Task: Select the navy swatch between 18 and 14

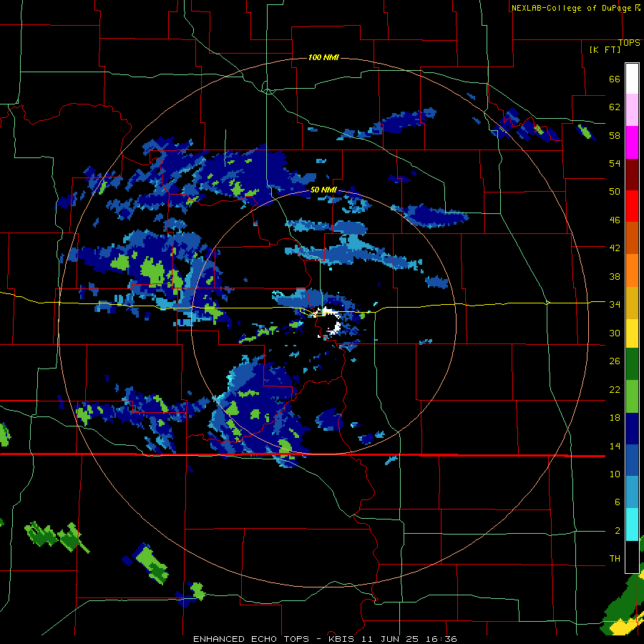Action: click(x=632, y=429)
